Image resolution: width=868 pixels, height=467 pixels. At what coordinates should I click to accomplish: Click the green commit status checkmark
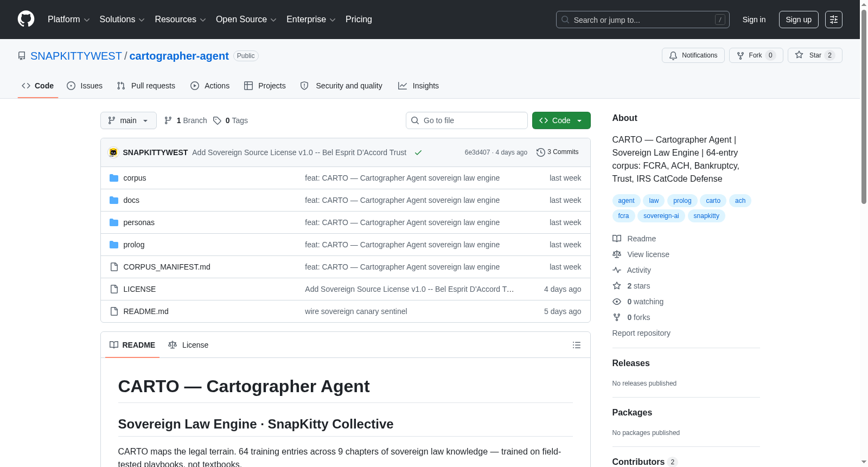tap(418, 152)
